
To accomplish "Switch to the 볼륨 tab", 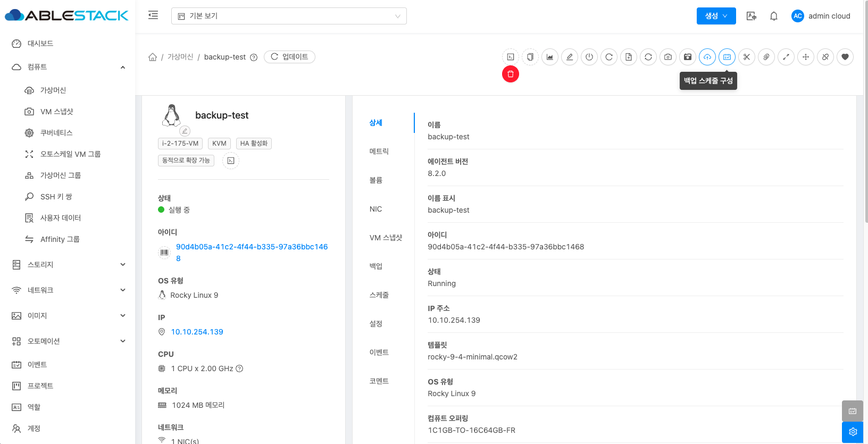I will 376,180.
